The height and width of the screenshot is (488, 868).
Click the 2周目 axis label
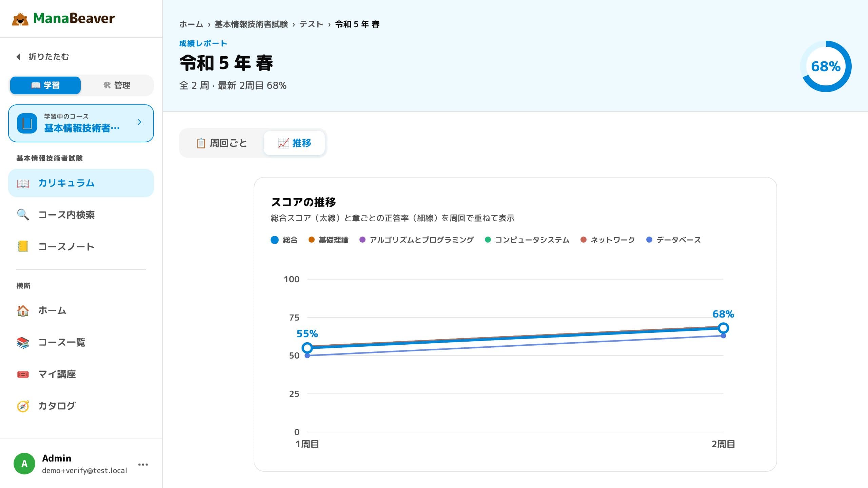click(x=723, y=444)
